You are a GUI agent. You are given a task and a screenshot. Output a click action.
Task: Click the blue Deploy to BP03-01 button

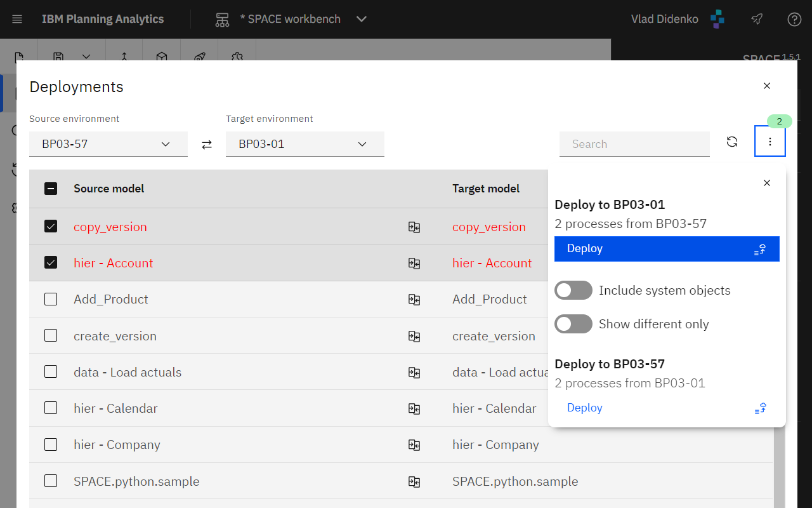(667, 248)
